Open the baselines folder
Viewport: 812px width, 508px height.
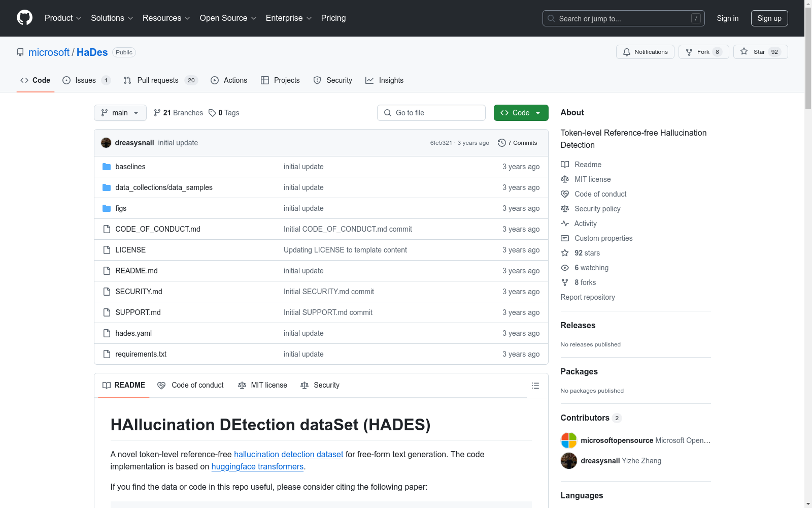click(x=130, y=167)
